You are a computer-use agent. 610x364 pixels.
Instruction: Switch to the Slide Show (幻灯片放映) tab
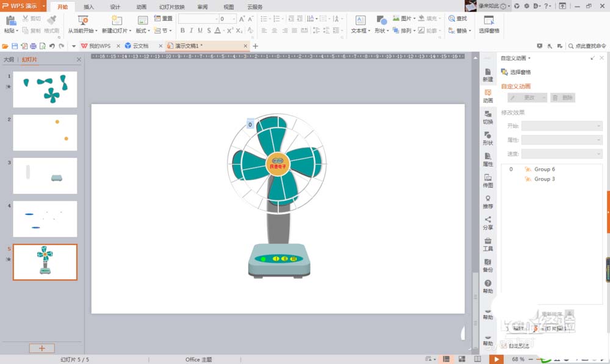pyautogui.click(x=172, y=7)
